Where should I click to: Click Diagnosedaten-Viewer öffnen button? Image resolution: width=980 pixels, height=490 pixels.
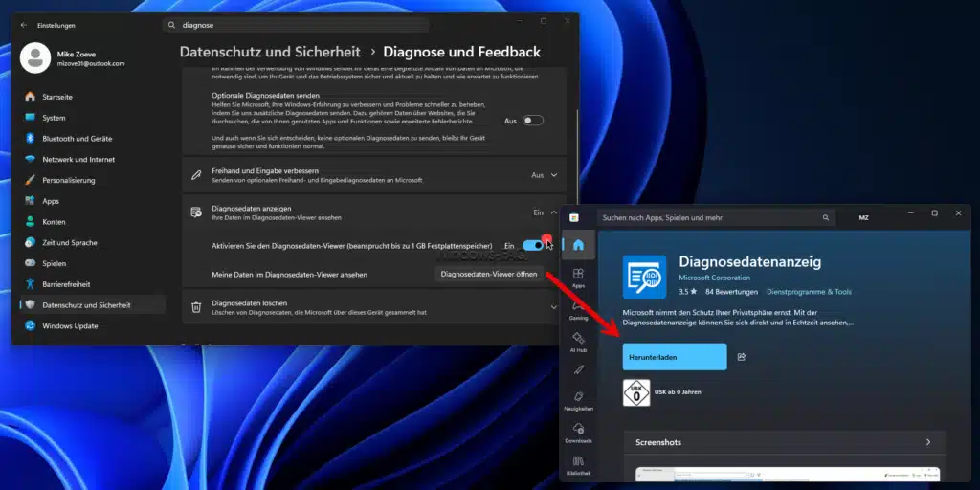[489, 275]
